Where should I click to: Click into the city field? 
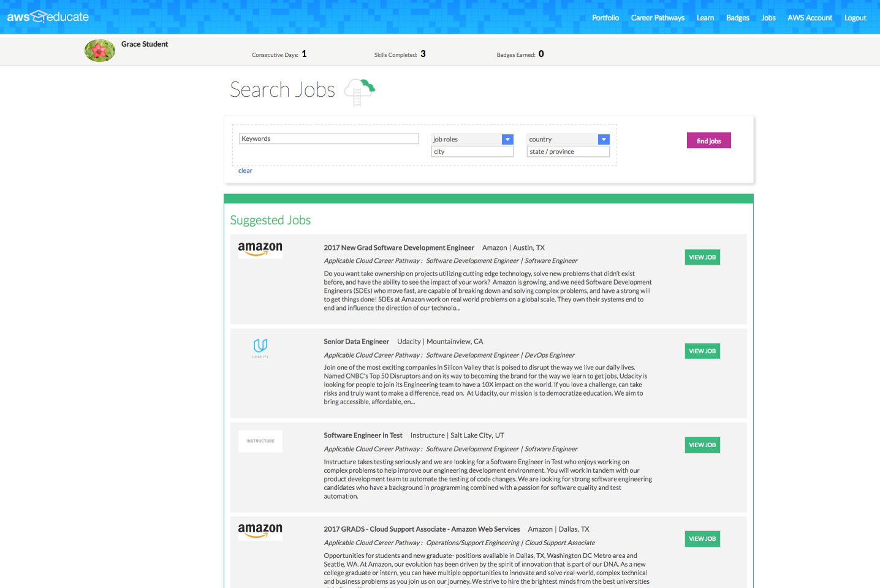(x=472, y=152)
